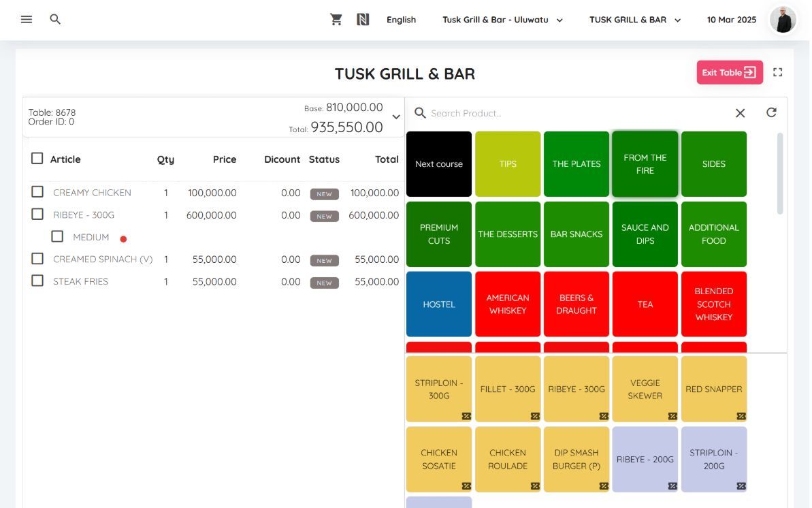This screenshot has width=812, height=508.
Task: Toggle fullscreen mode icon
Action: coord(778,72)
